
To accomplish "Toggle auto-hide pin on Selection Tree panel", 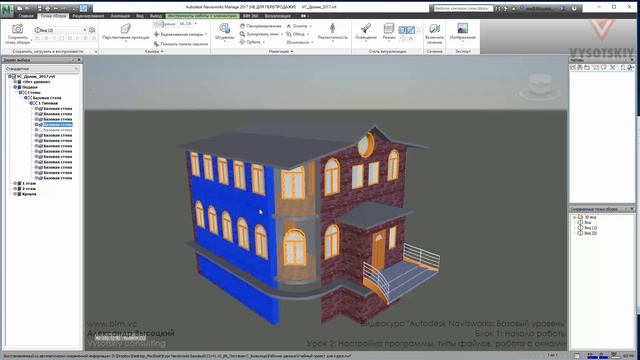I will coord(73,60).
